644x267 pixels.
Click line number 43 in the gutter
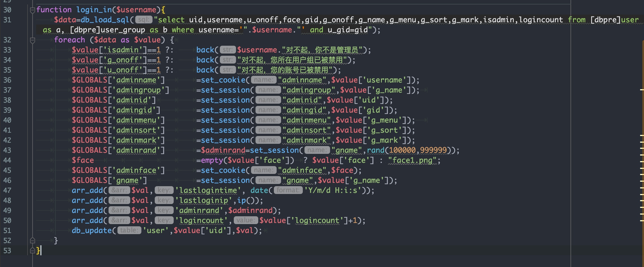(x=7, y=150)
